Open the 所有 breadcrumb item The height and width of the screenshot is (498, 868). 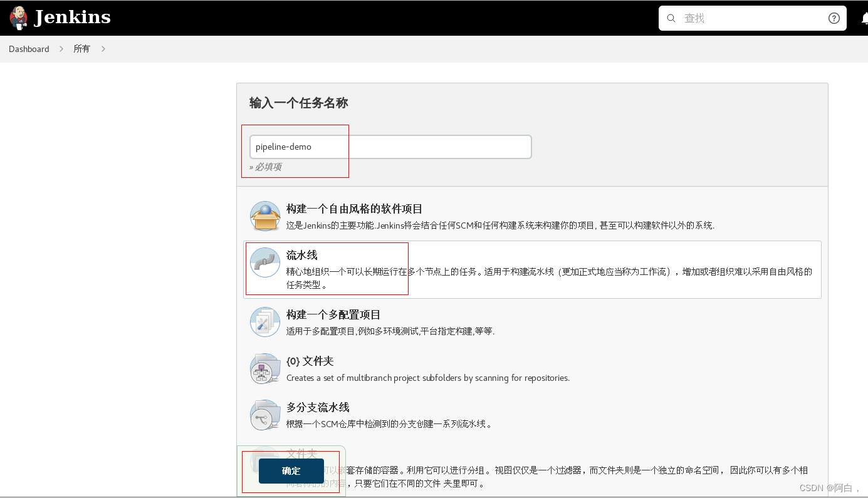[81, 48]
